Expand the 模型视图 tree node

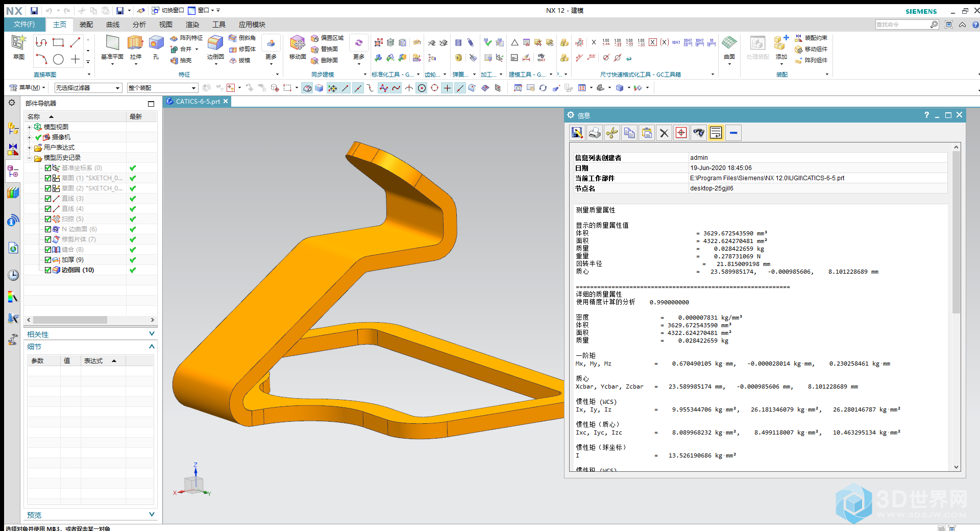[30, 127]
